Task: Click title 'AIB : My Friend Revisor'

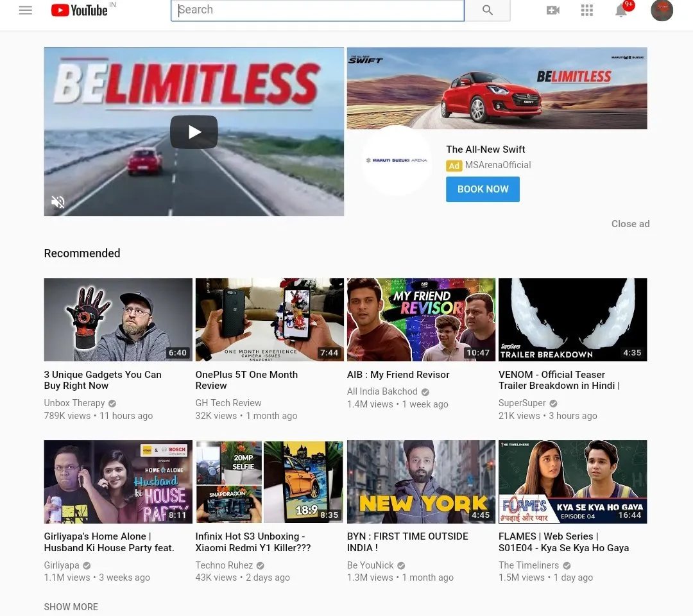Action: point(398,375)
